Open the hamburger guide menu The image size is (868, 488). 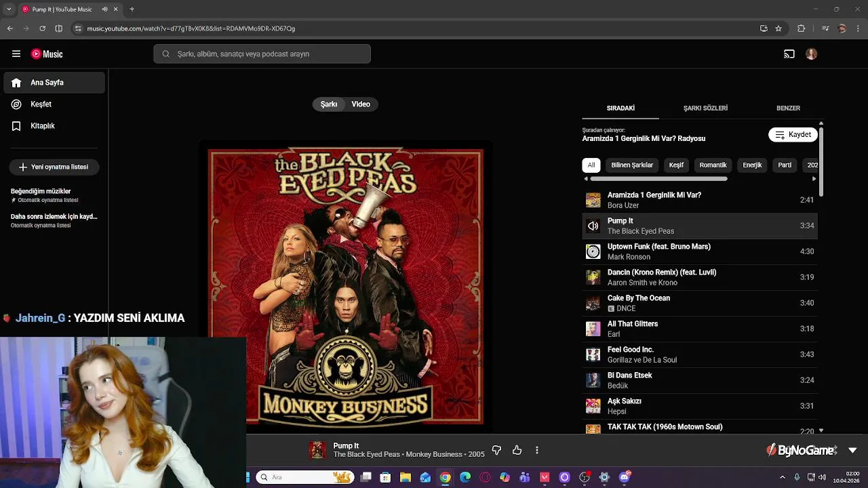(x=16, y=54)
